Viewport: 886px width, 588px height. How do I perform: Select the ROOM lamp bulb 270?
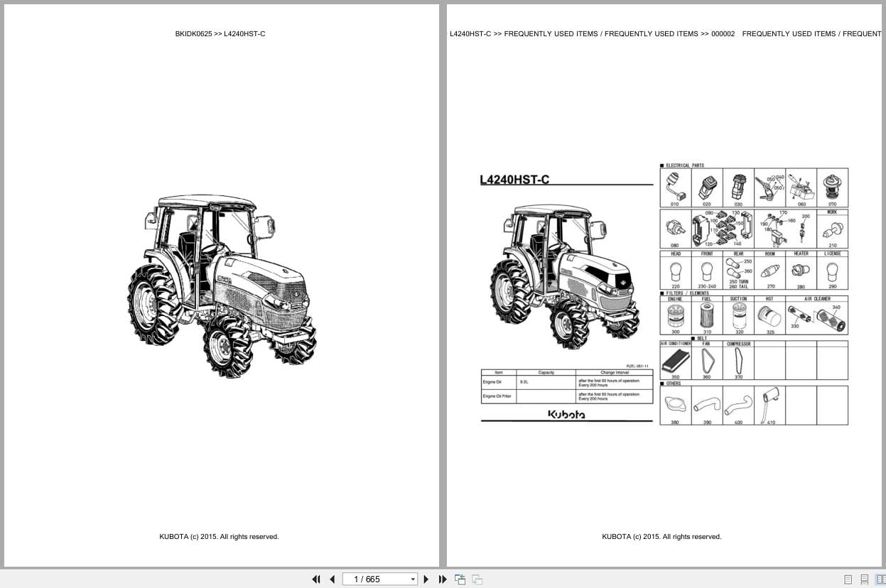pyautogui.click(x=769, y=270)
